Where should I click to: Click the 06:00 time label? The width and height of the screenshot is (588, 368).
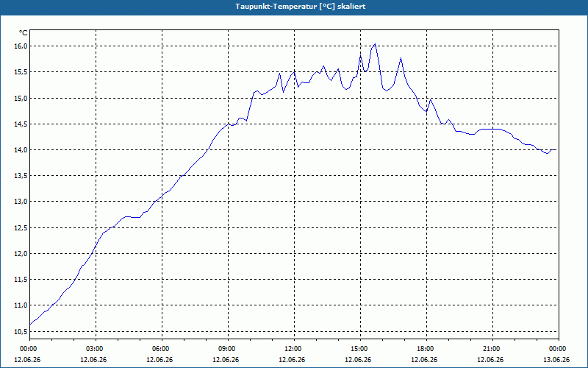[x=162, y=349]
